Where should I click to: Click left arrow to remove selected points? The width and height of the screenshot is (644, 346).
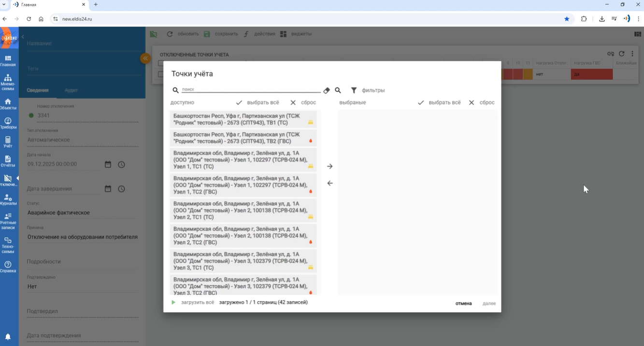330,183
